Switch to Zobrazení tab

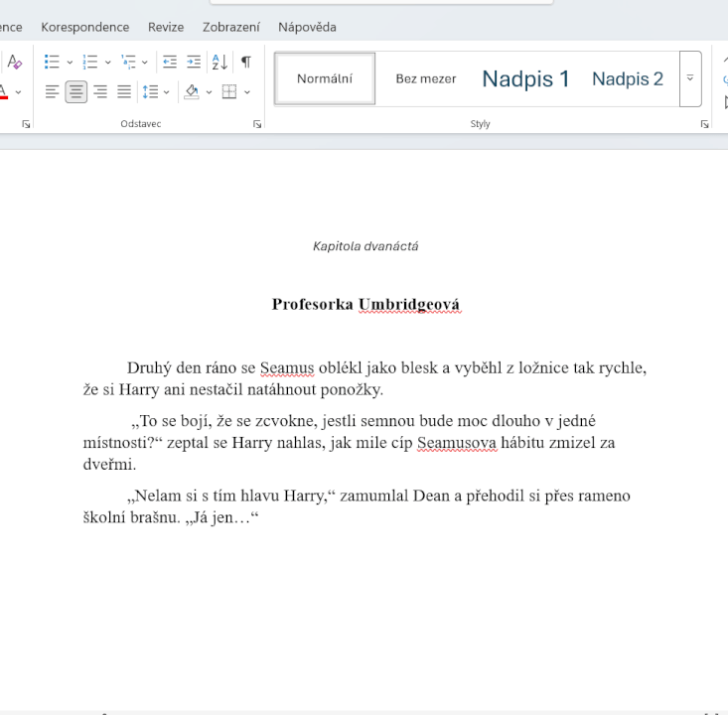(x=230, y=27)
